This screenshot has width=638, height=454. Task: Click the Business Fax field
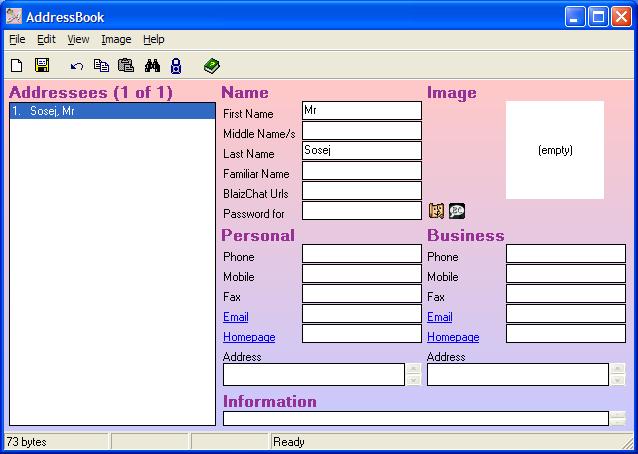pyautogui.click(x=566, y=293)
